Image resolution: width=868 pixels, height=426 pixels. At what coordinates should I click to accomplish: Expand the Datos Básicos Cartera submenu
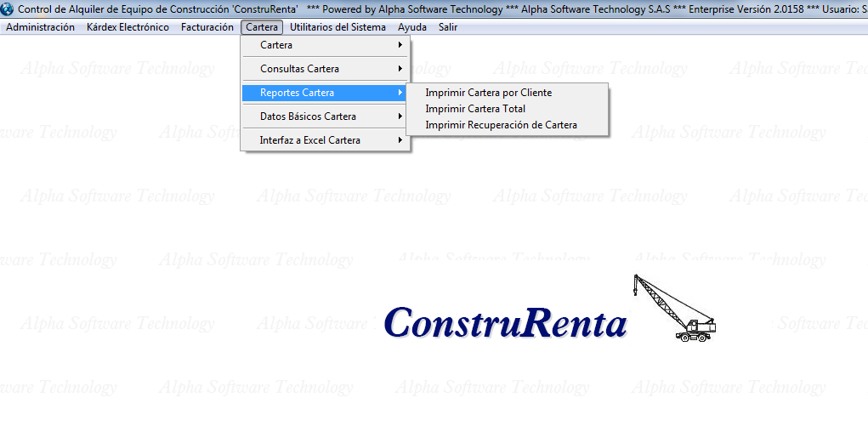pyautogui.click(x=308, y=116)
